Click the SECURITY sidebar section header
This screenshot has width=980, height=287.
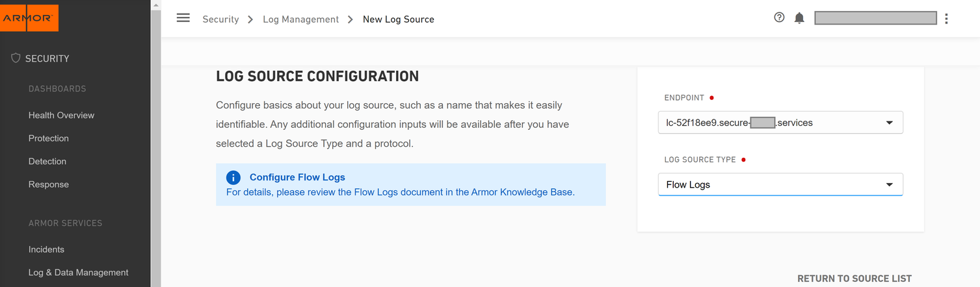click(x=47, y=58)
